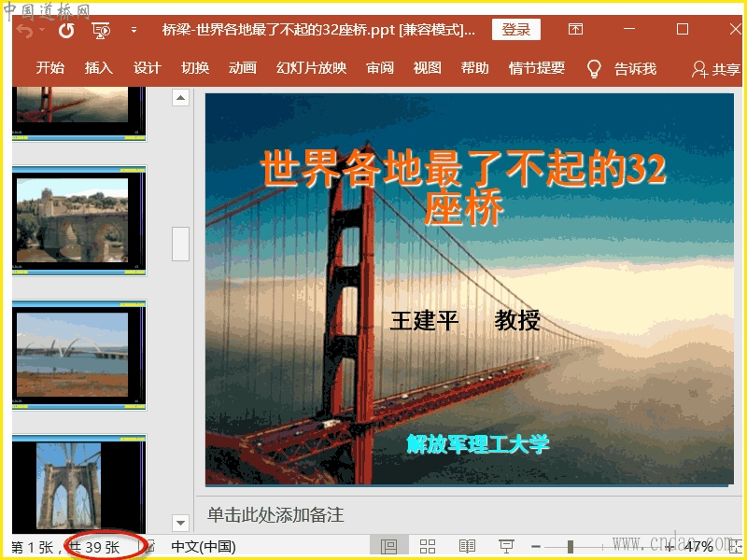Click the lightbulb Tell Me icon
747x560 pixels.
coord(593,68)
